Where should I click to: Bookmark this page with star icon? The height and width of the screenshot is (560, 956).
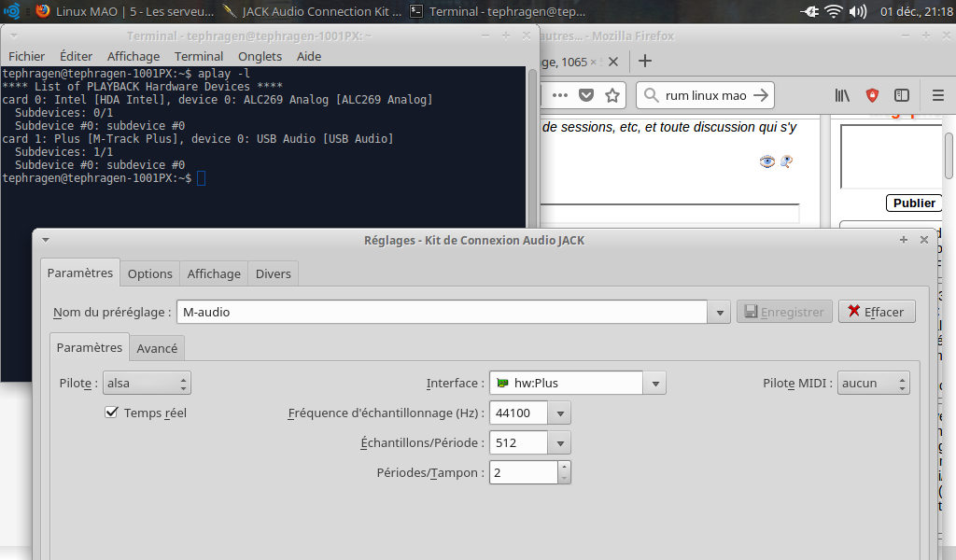point(612,95)
